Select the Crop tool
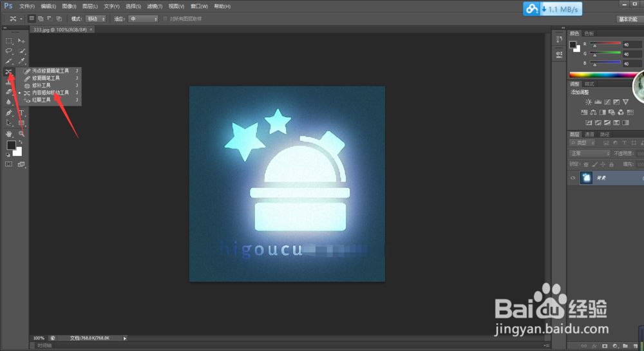This screenshot has height=351, width=644. pyautogui.click(x=8, y=61)
